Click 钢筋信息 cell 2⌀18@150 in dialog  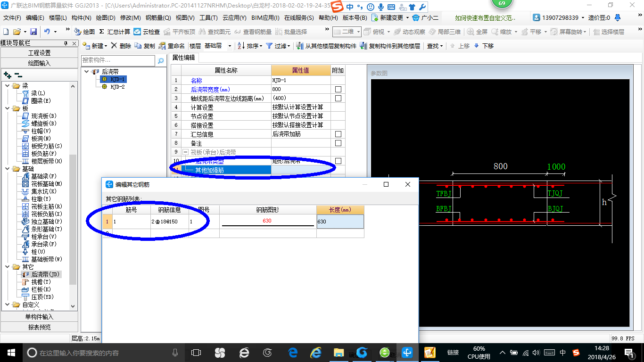click(x=170, y=222)
